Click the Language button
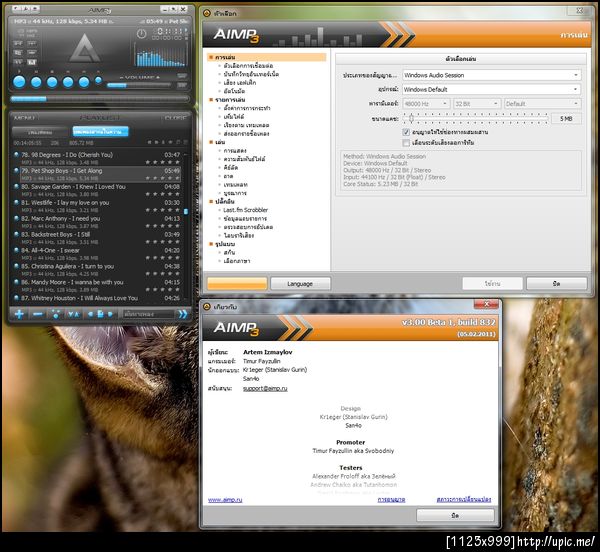Image resolution: width=600 pixels, height=552 pixels. [x=300, y=284]
